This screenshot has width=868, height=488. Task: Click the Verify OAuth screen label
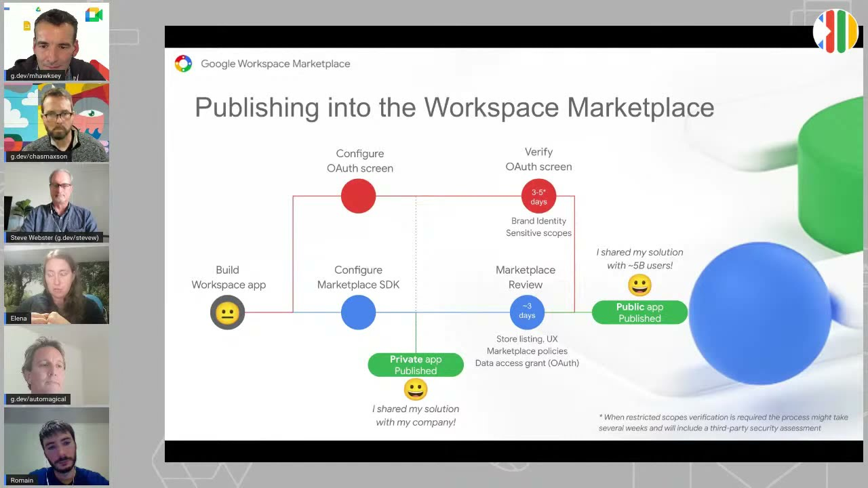[538, 159]
